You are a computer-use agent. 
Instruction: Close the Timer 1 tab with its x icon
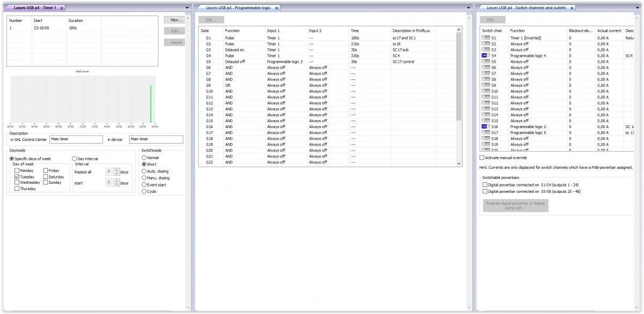point(62,8)
